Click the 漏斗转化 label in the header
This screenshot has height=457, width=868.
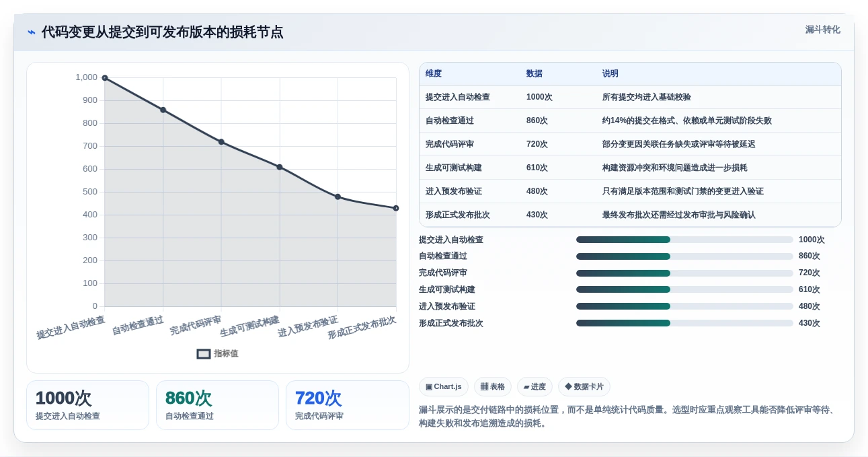[822, 30]
